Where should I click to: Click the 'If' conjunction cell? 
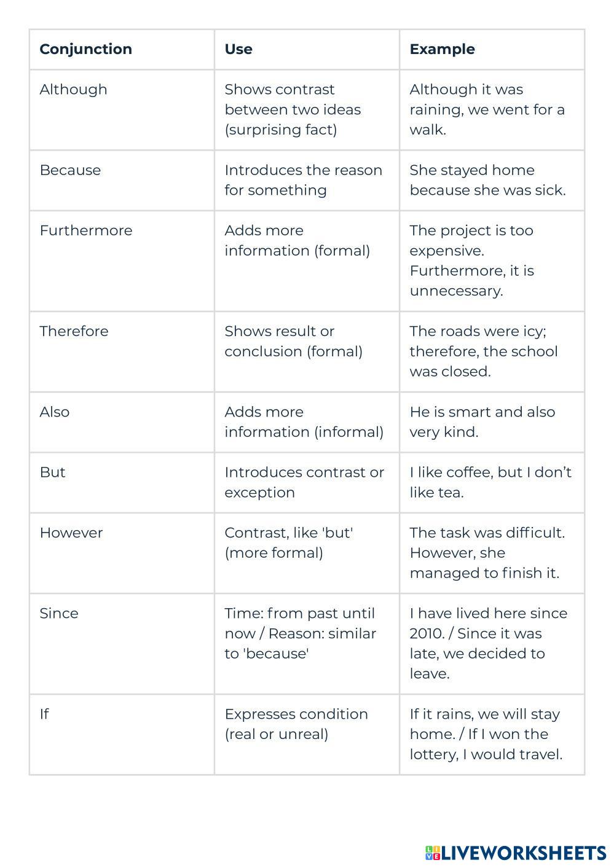click(x=44, y=714)
